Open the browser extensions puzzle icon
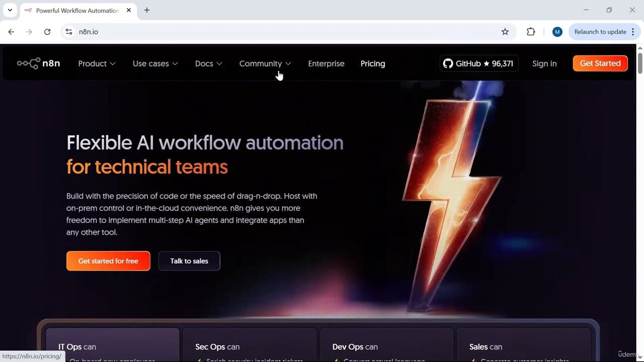The height and width of the screenshot is (362, 644). tap(531, 32)
